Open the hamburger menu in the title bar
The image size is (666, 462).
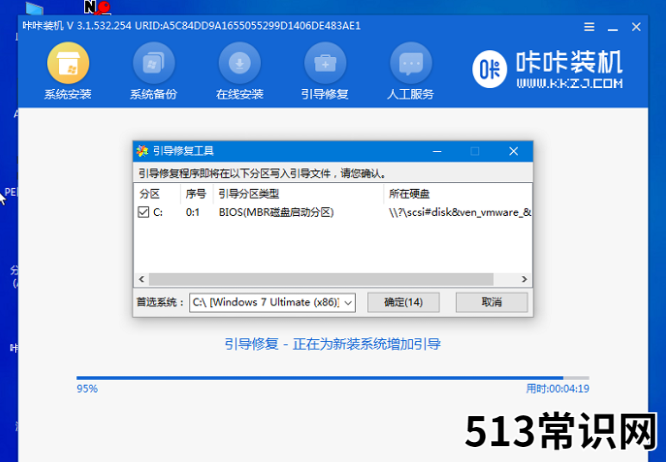coord(589,27)
